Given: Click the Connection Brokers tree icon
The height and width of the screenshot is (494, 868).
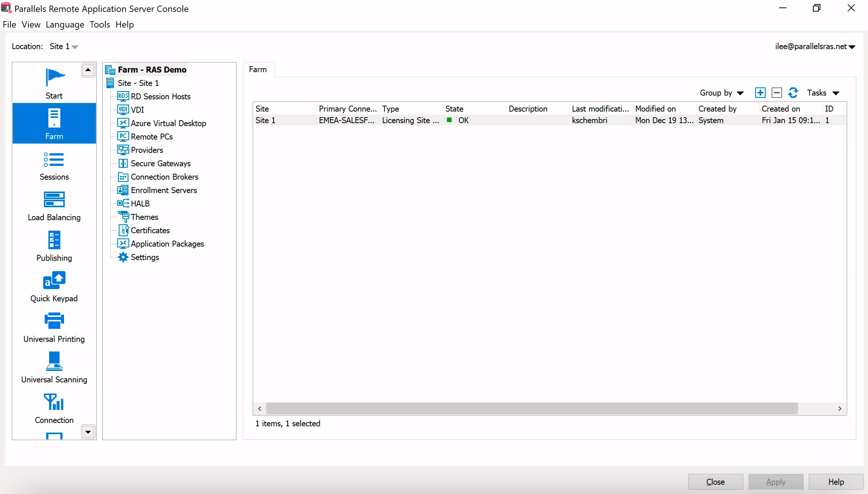Looking at the screenshot, I should tap(123, 177).
